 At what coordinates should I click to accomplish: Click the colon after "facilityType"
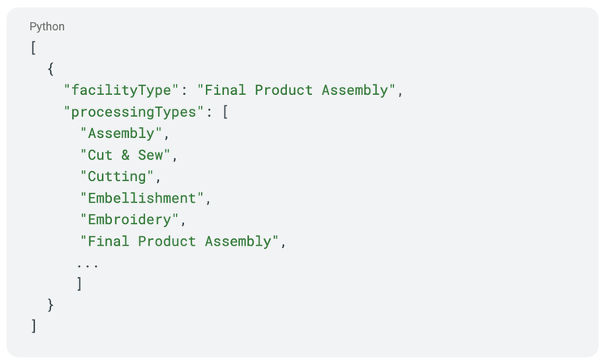click(184, 91)
